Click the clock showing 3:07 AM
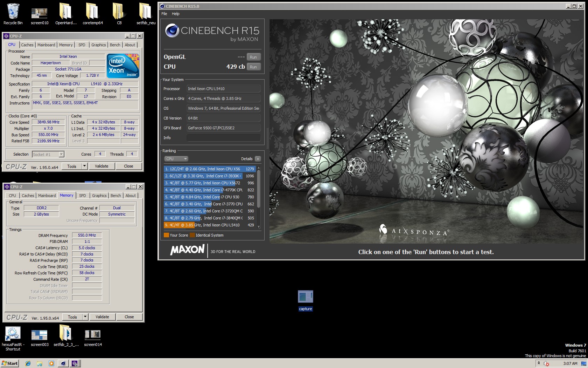Screen dimensions: 588x368 click(x=570, y=363)
